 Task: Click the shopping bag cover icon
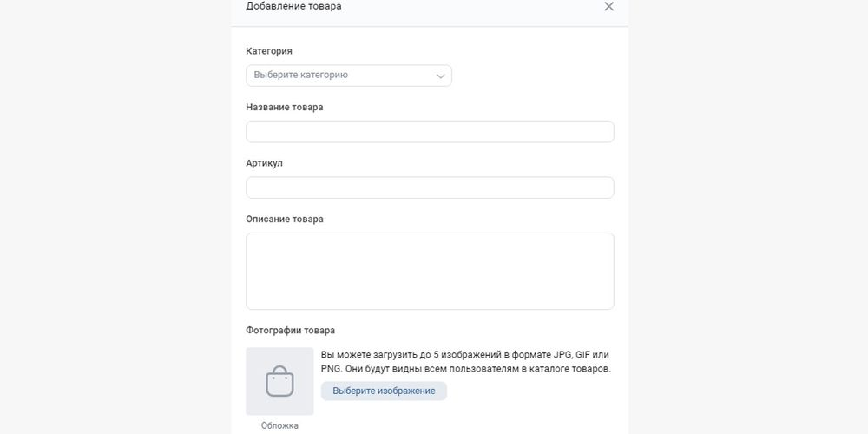click(x=279, y=381)
